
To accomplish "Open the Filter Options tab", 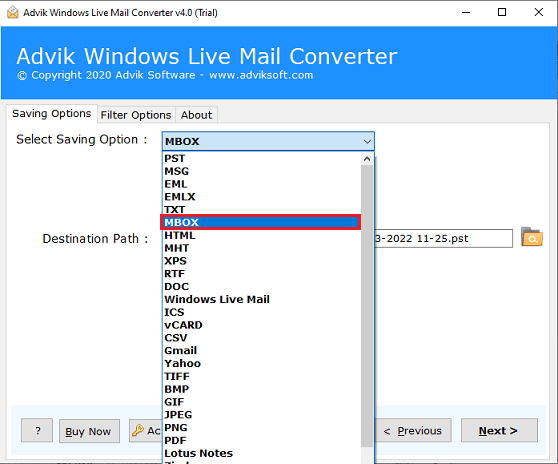I will click(x=136, y=115).
